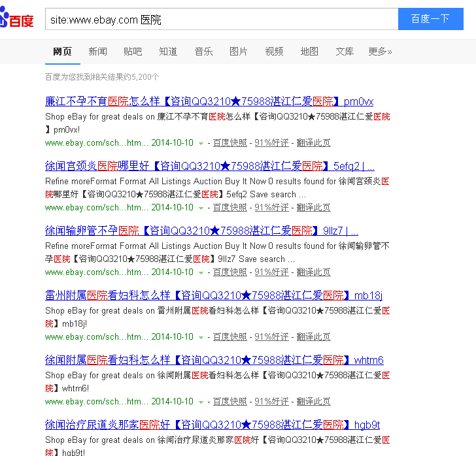Open result titled 廉江不孕不育医院怎么样 pm0vx
Image resolution: width=476 pixels, height=456 pixels.
pos(209,101)
